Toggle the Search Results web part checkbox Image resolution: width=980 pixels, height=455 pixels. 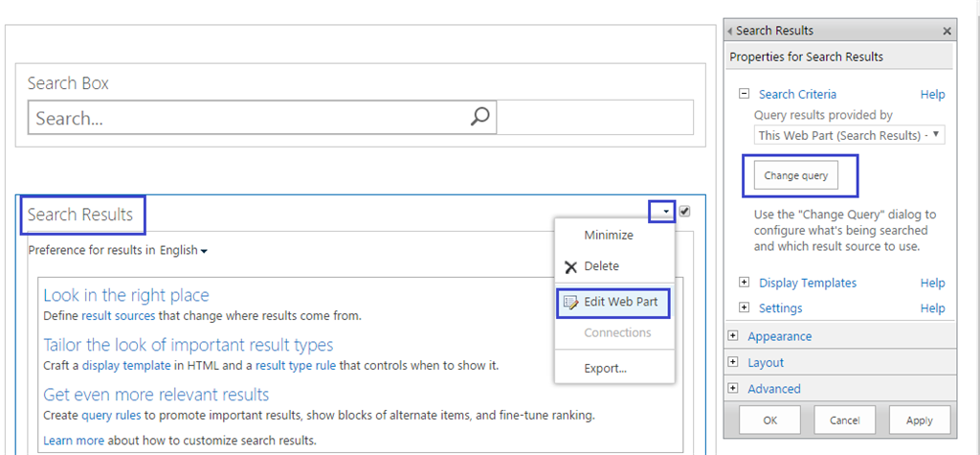[684, 212]
